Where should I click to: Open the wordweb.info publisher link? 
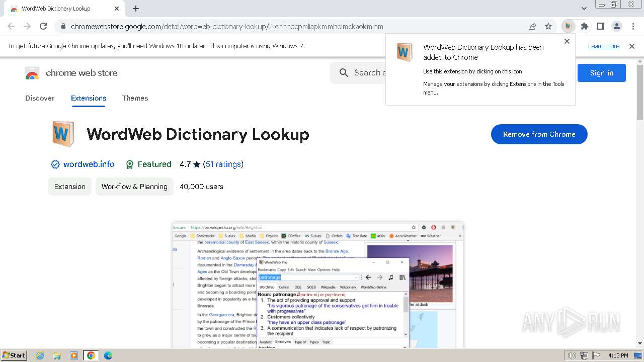[89, 164]
